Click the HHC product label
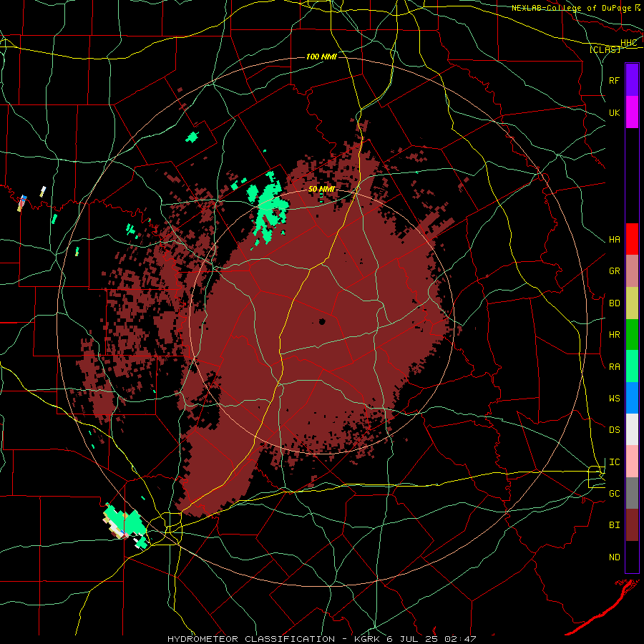Image resolution: width=644 pixels, height=644 pixels. 629,42
